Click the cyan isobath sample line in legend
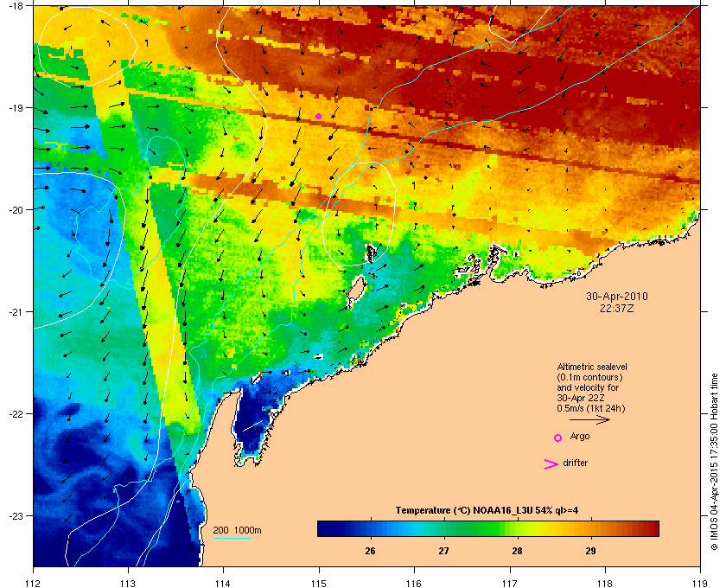The width and height of the screenshot is (726, 588). [232, 539]
